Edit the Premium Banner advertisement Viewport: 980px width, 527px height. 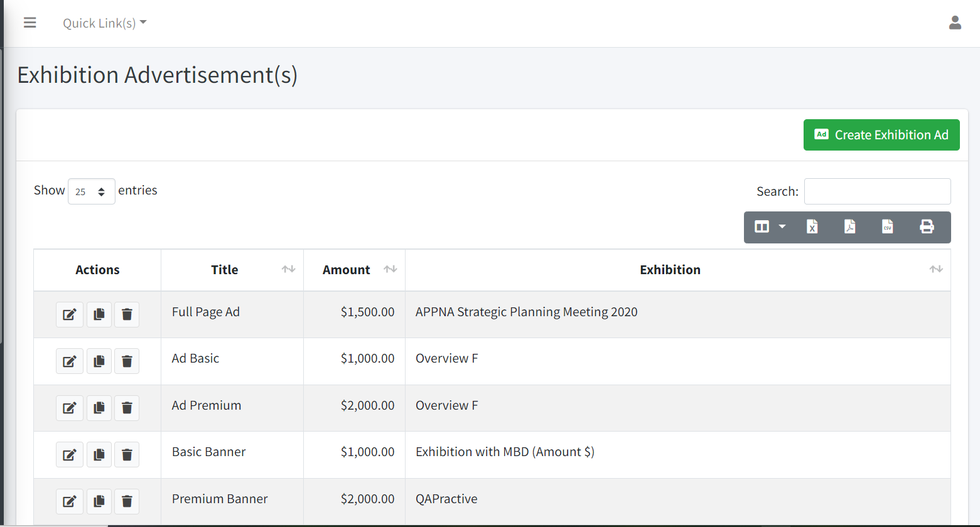(x=70, y=501)
